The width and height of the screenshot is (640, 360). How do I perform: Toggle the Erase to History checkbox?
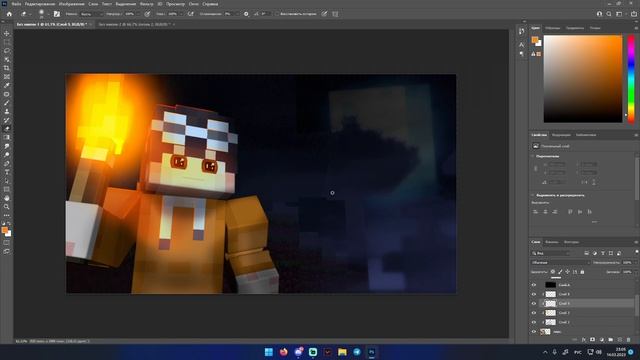[277, 14]
